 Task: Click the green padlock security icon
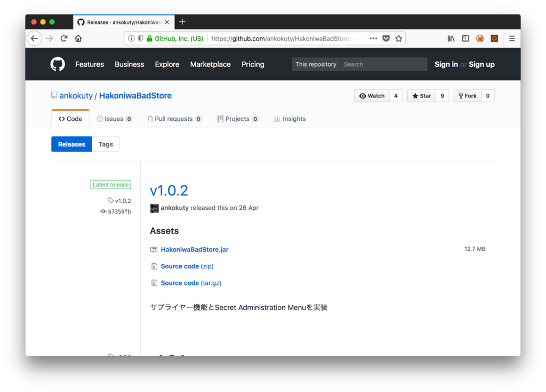point(149,38)
